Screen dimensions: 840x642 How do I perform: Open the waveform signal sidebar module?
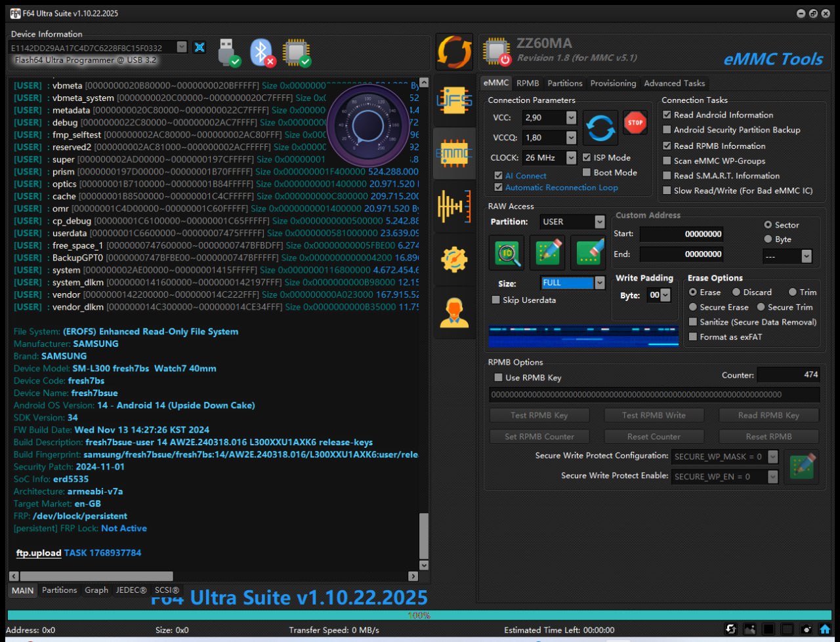pyautogui.click(x=454, y=207)
